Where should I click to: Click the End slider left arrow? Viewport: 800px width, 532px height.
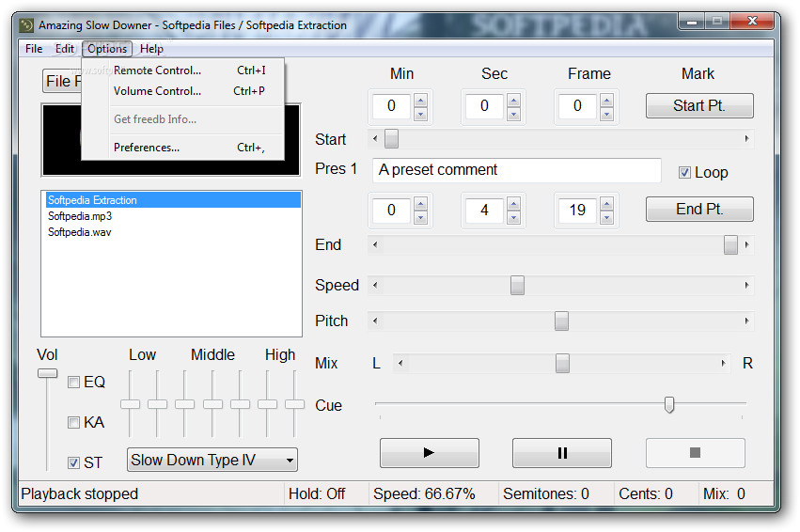375,244
